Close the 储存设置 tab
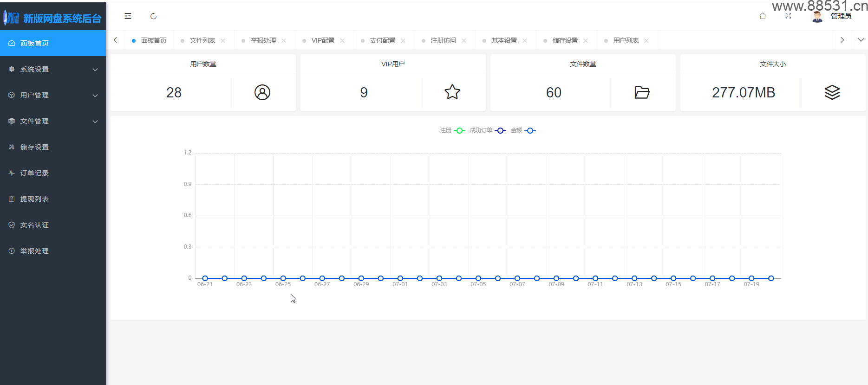 point(586,41)
